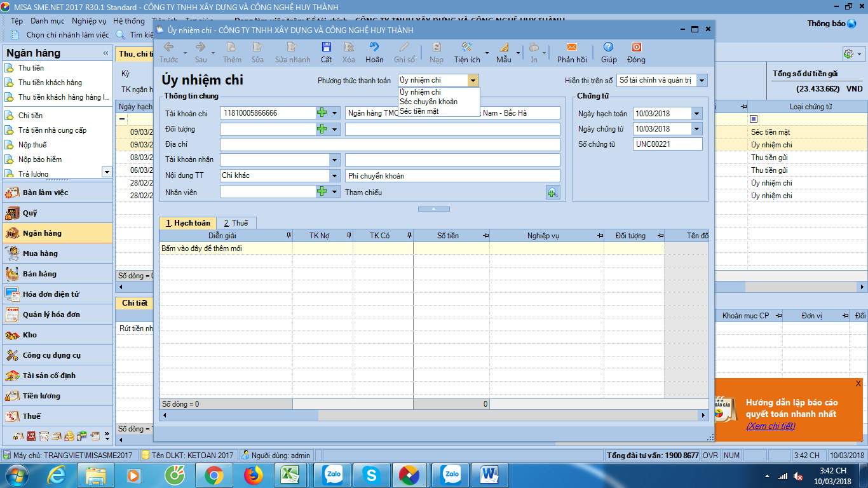Collapse the Ngân hàng sidebar panel
This screenshot has height=488, width=868.
click(105, 53)
